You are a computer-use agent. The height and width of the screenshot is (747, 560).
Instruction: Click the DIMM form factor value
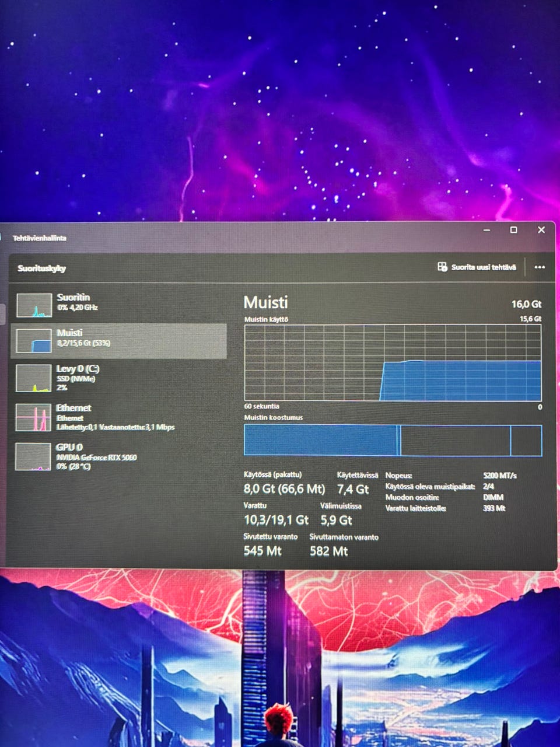pyautogui.click(x=493, y=497)
